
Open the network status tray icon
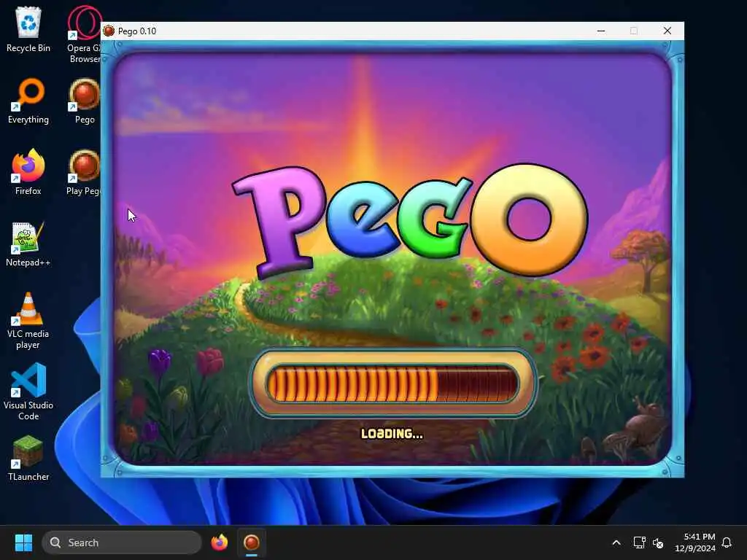(x=639, y=542)
